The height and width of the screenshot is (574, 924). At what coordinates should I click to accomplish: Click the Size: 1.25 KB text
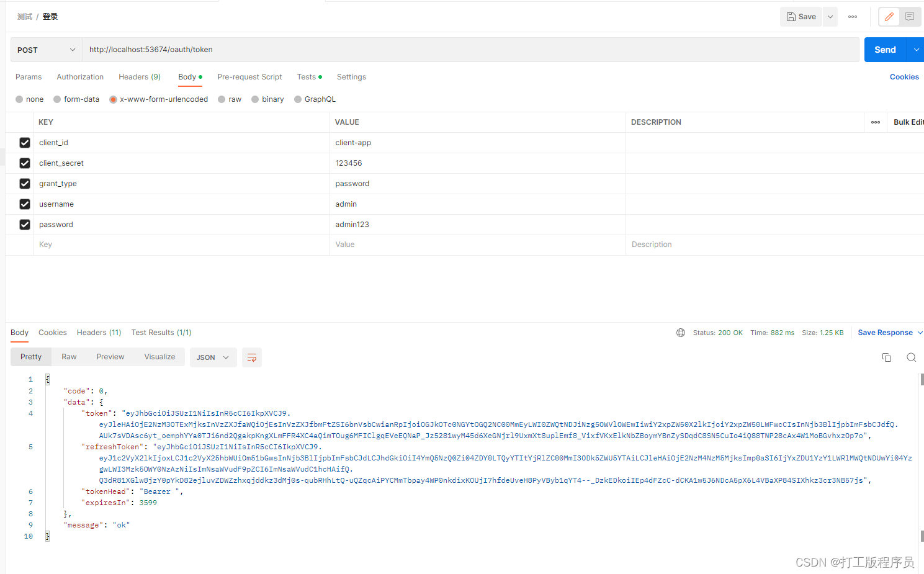(823, 333)
